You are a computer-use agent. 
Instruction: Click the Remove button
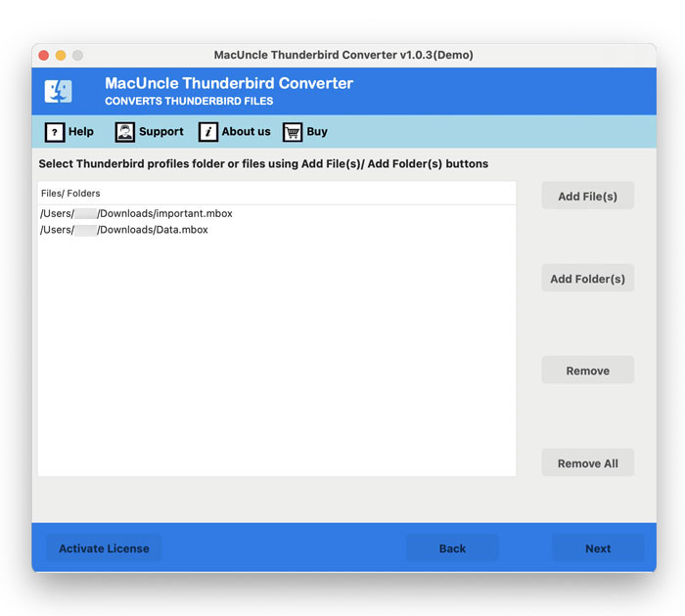[x=587, y=371]
